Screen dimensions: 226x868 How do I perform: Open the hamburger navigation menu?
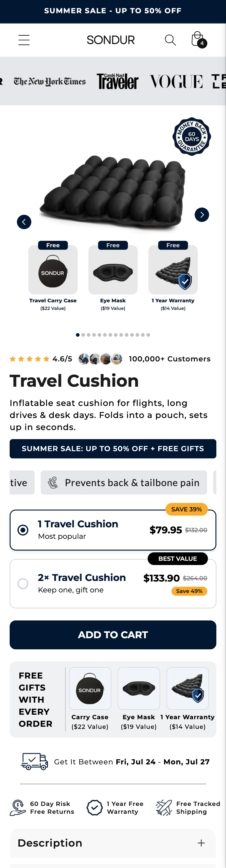click(x=24, y=40)
